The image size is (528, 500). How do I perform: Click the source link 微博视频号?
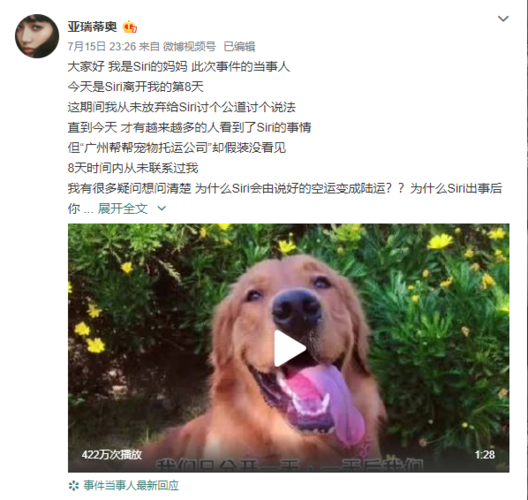pyautogui.click(x=189, y=46)
